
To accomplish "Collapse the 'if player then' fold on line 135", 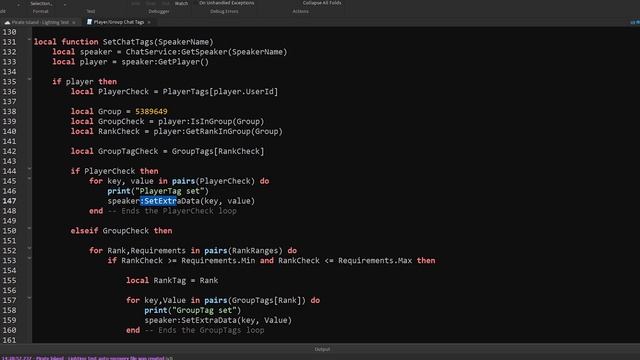I will click(29, 79).
